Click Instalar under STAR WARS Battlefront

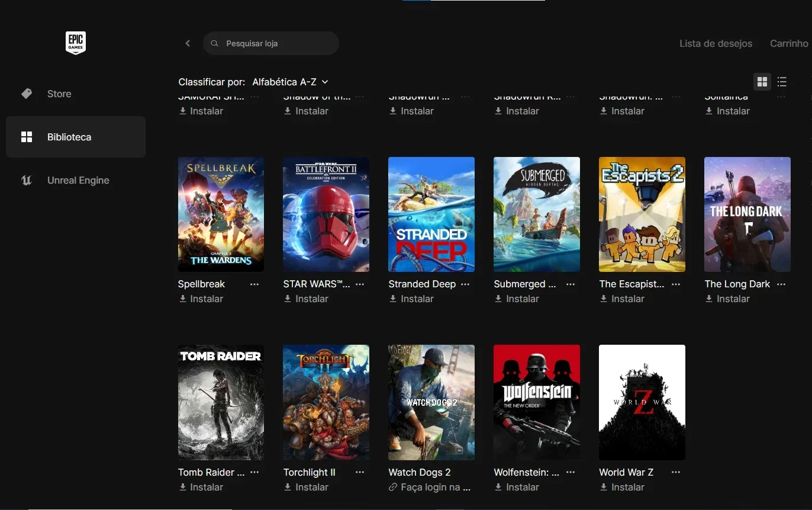tap(307, 299)
